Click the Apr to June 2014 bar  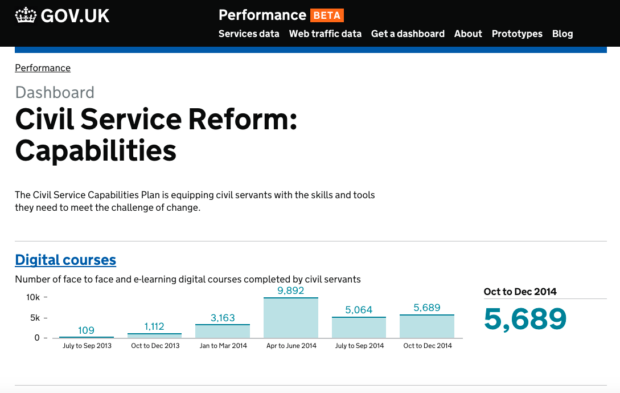[291, 318]
